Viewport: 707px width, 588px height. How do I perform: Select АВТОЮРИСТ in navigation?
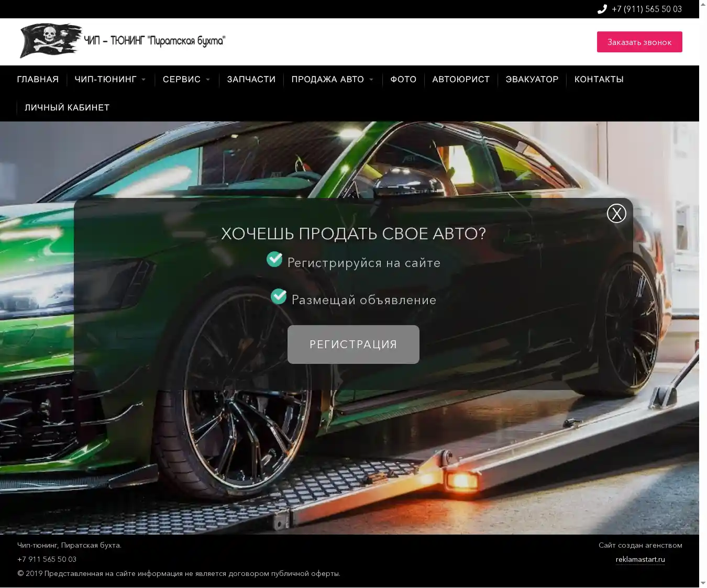(x=461, y=79)
